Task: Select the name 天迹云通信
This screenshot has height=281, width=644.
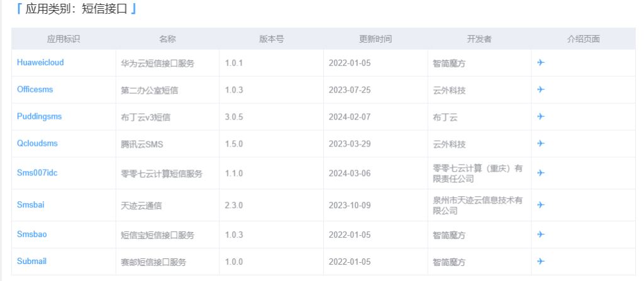Action: (x=142, y=206)
